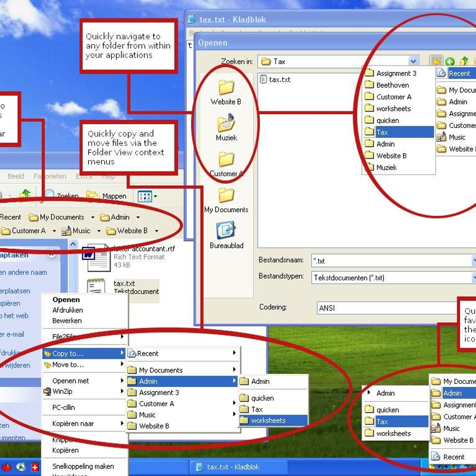Click the red cross icon in the taskbar

[35, 467]
